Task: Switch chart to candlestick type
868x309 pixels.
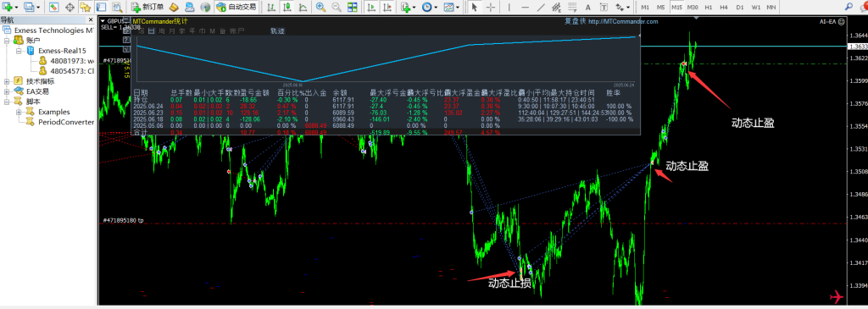Action: click(287, 7)
